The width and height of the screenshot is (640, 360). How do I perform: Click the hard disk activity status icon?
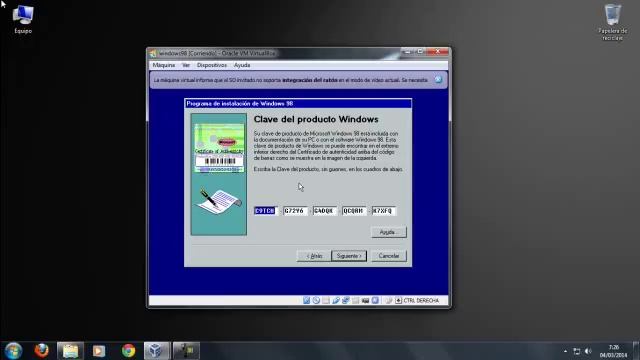pos(307,300)
